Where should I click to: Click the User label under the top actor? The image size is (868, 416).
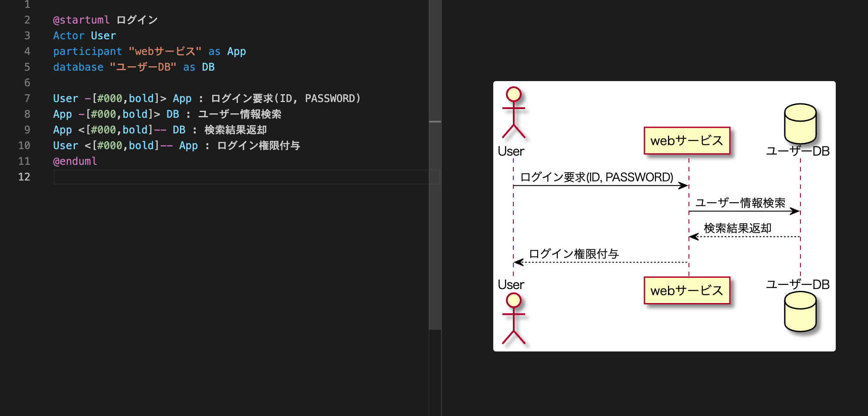coord(511,151)
